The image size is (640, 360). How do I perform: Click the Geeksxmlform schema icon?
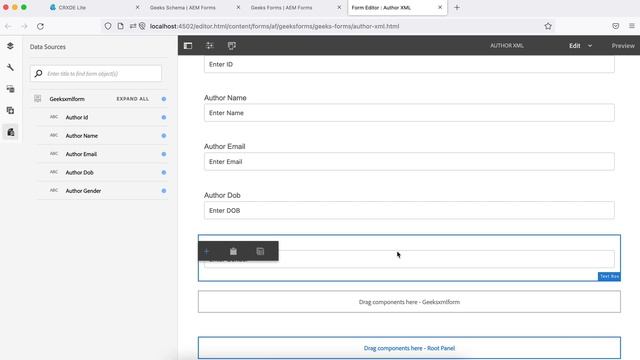[38, 99]
